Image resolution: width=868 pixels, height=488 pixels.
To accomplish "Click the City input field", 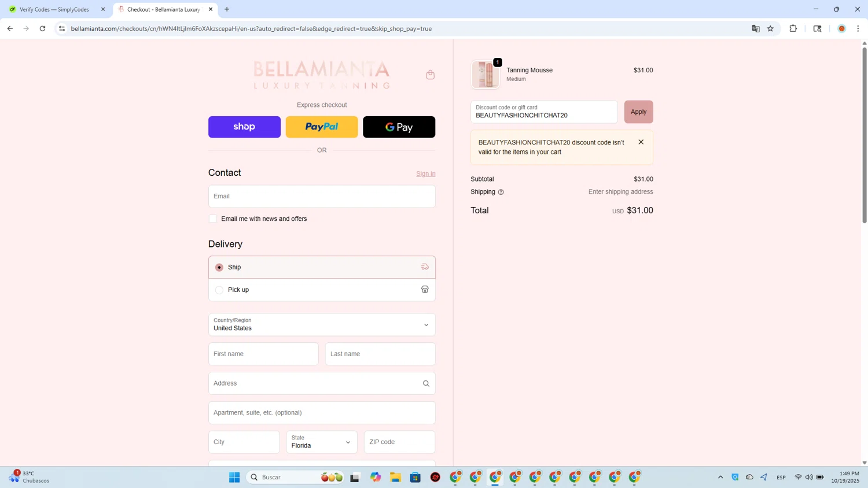I will coord(244,442).
